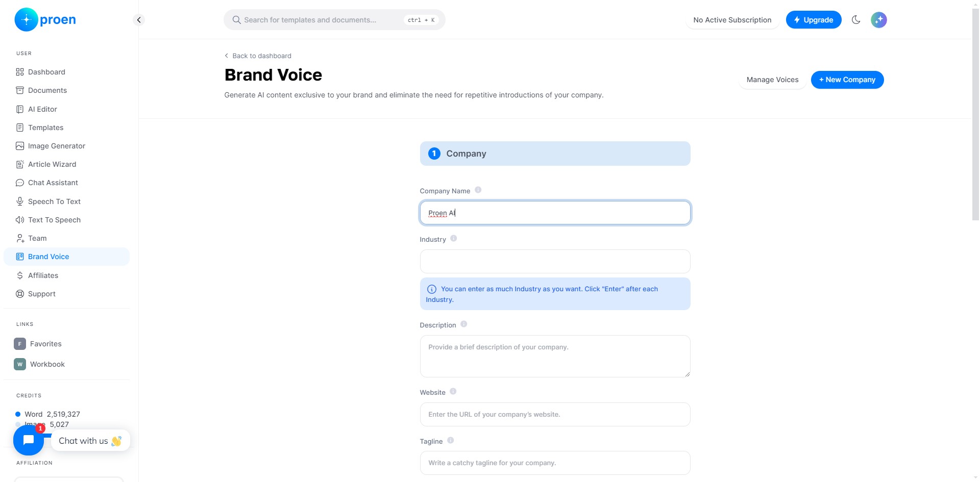Click the Company step 1 header
The width and height of the screenshot is (980, 482).
[x=555, y=154]
